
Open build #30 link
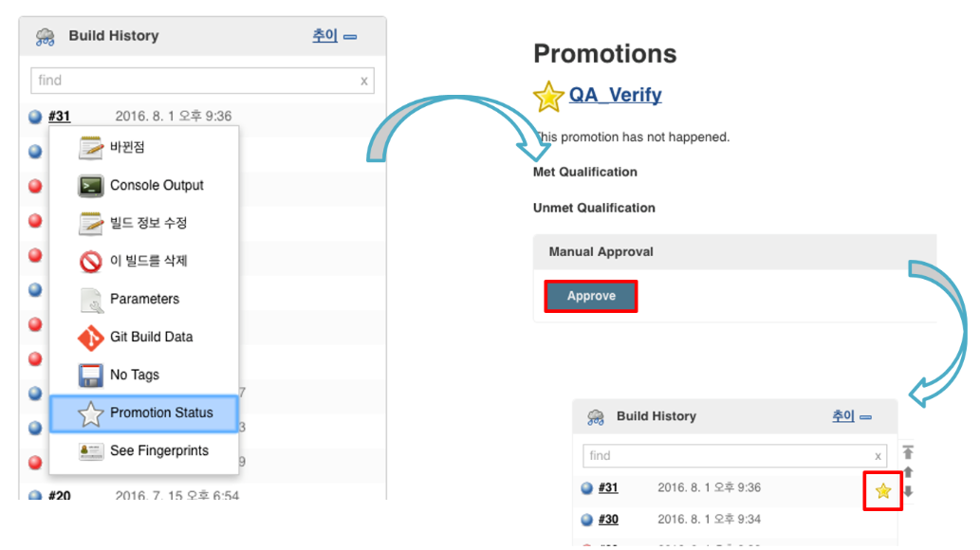click(x=608, y=520)
